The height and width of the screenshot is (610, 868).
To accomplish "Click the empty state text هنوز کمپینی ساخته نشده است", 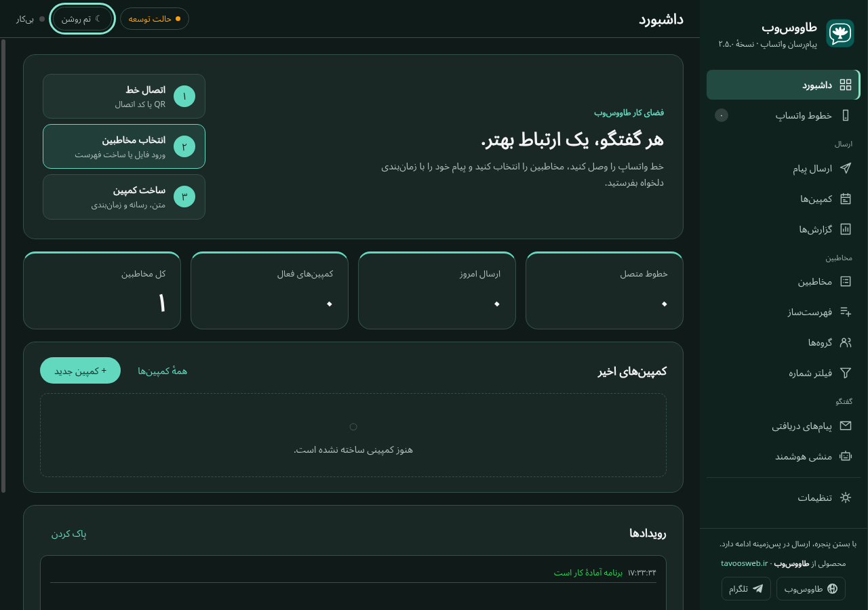I will click(353, 449).
